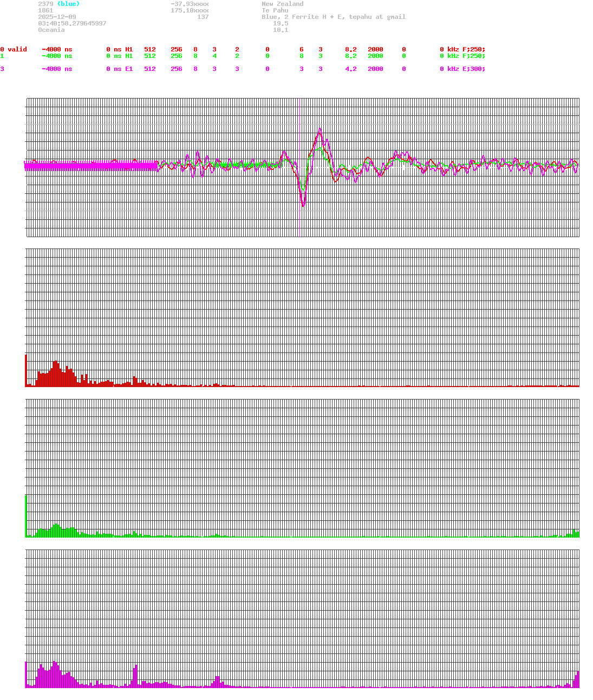The height and width of the screenshot is (700, 593).
Task: Click the Controller temperature value 19.5
Action: click(x=281, y=23)
